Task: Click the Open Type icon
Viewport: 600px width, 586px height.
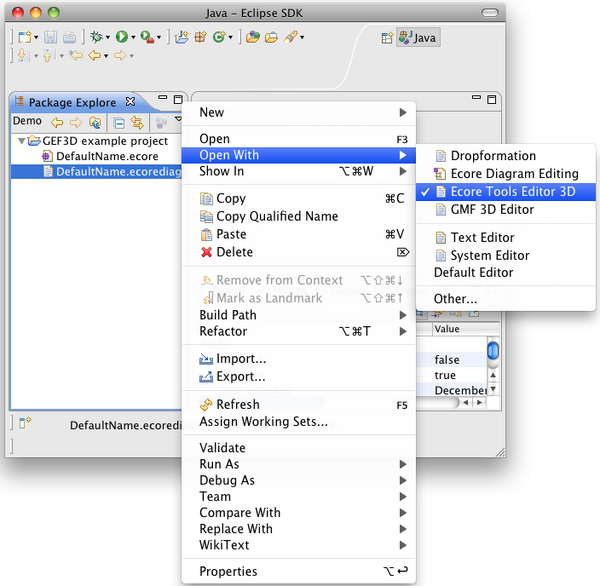Action: 253,37
